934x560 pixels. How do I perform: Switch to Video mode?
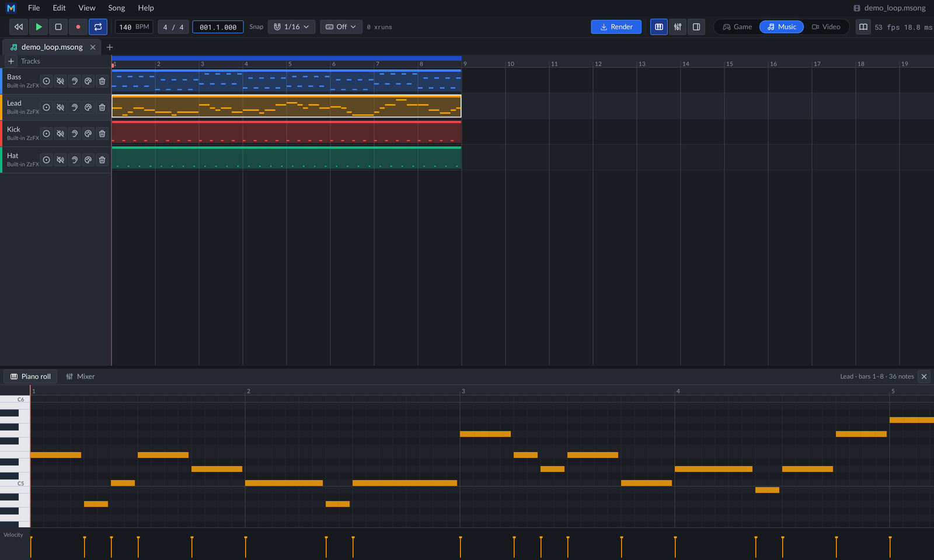click(x=826, y=27)
